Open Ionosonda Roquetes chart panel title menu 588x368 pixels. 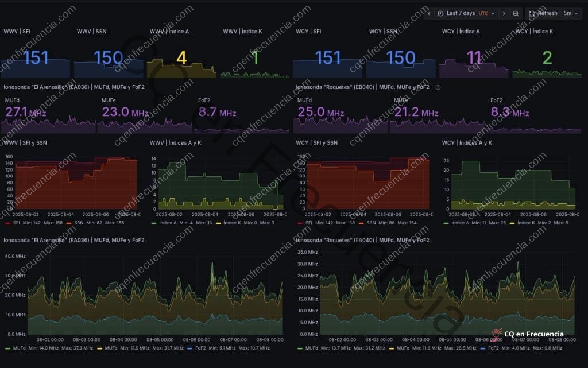point(363,240)
